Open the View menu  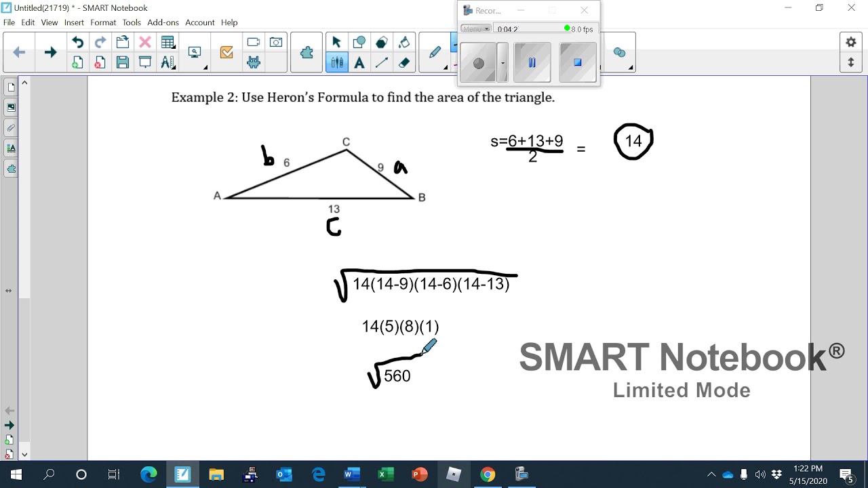point(50,22)
